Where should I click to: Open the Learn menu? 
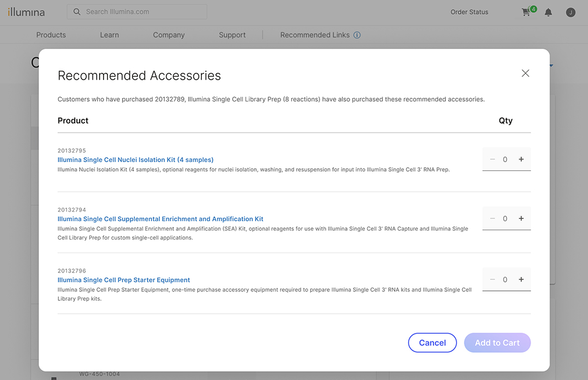tap(110, 35)
